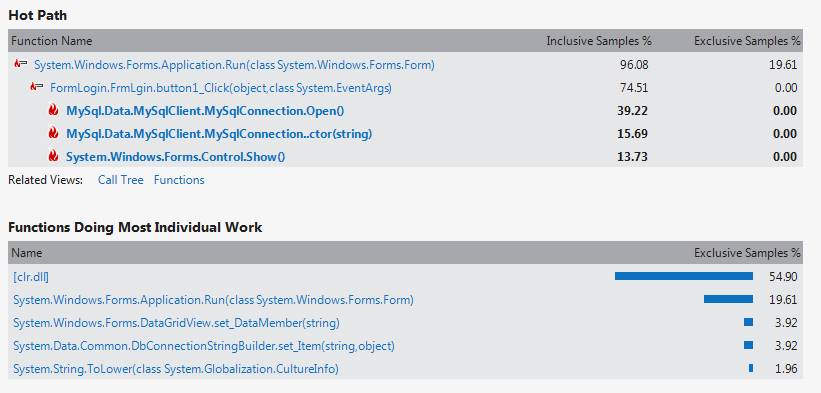Open the Functions related view

point(179,180)
